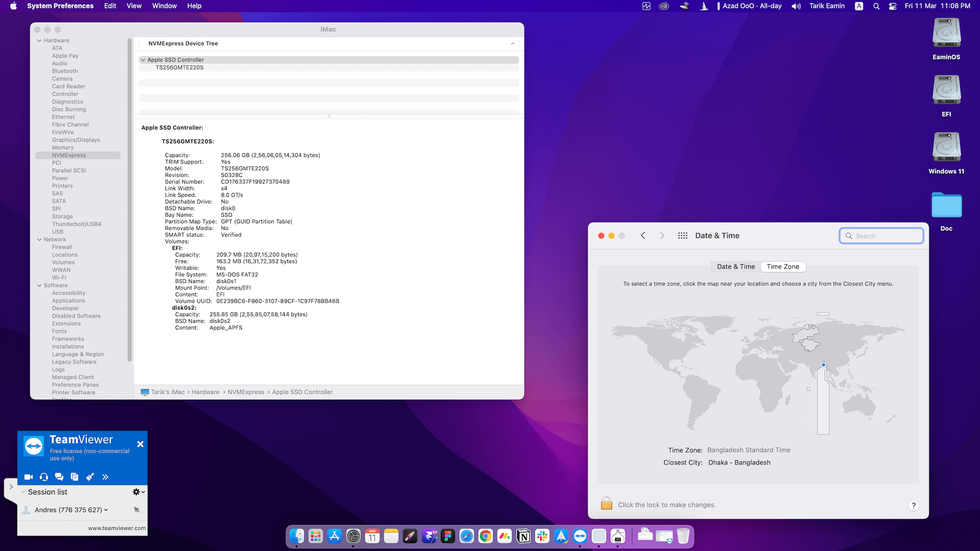Show all preferences grid icon
The height and width of the screenshot is (551, 980).
pyautogui.click(x=682, y=236)
